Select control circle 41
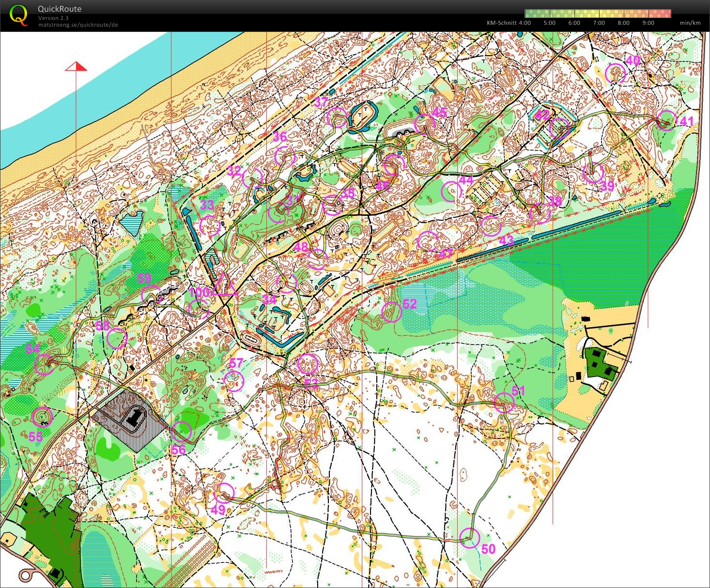The width and height of the screenshot is (710, 588). coord(666,121)
